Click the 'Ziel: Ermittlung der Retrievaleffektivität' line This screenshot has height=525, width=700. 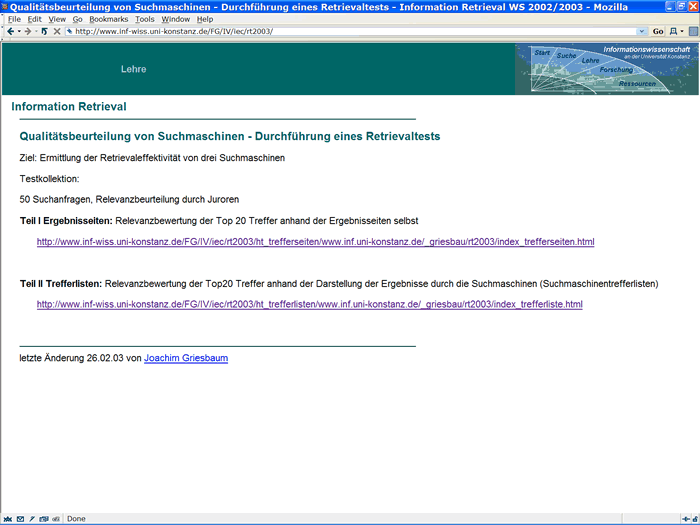click(152, 158)
